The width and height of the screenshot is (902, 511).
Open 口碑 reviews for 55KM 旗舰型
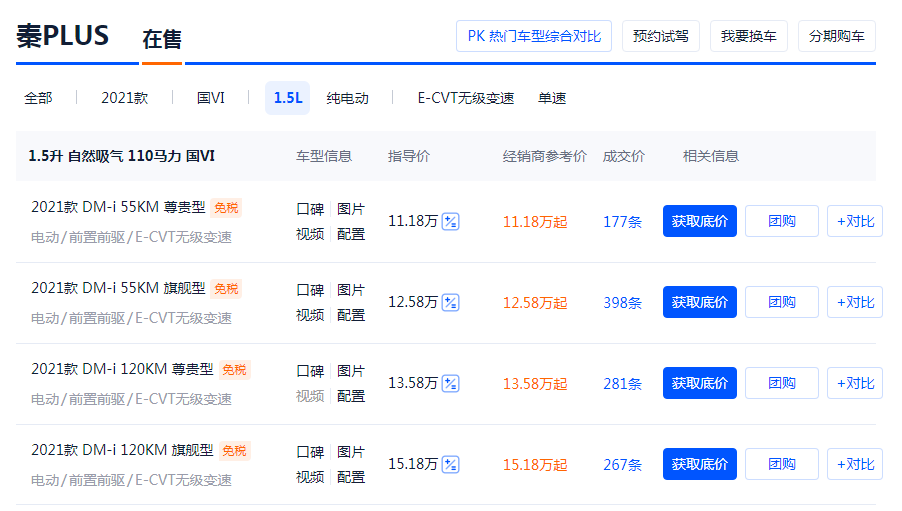point(310,290)
